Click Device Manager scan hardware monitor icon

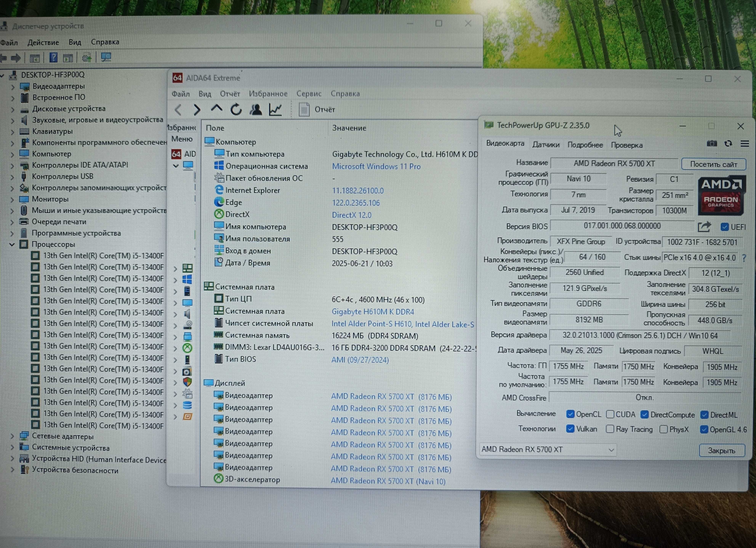pyautogui.click(x=106, y=57)
